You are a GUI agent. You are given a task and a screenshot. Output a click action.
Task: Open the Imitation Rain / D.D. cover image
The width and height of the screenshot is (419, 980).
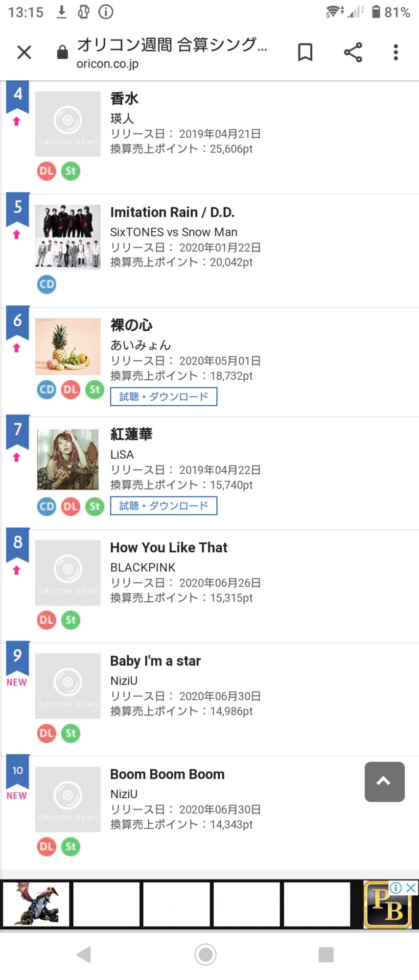(x=68, y=237)
